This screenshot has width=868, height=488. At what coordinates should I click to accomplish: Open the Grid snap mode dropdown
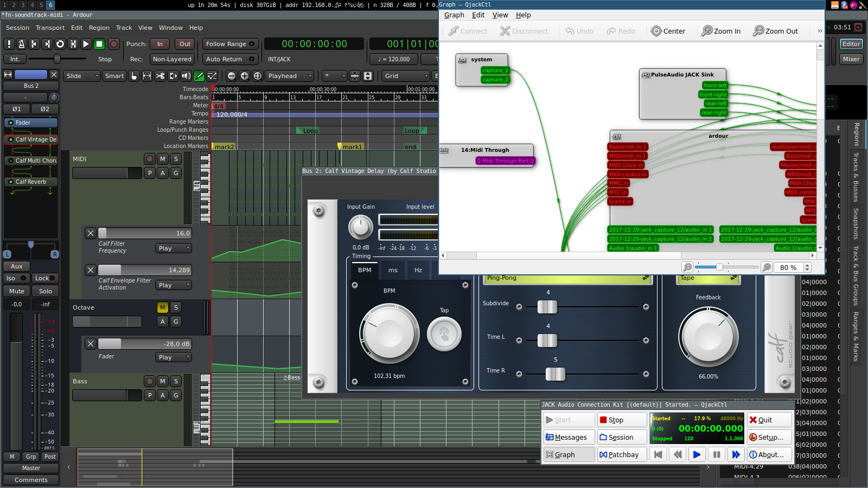point(406,76)
